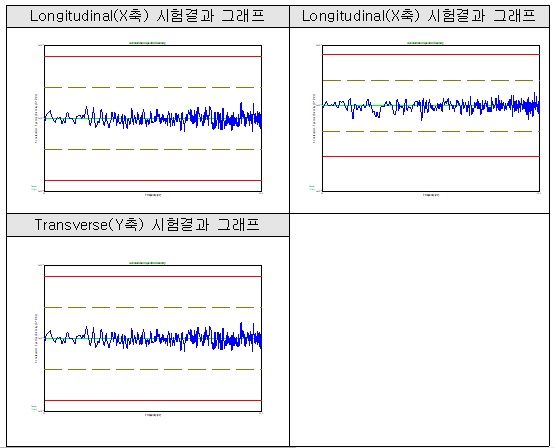Select lower dashed olive line in Transverse graph
The image size is (555, 448).
coord(153,369)
